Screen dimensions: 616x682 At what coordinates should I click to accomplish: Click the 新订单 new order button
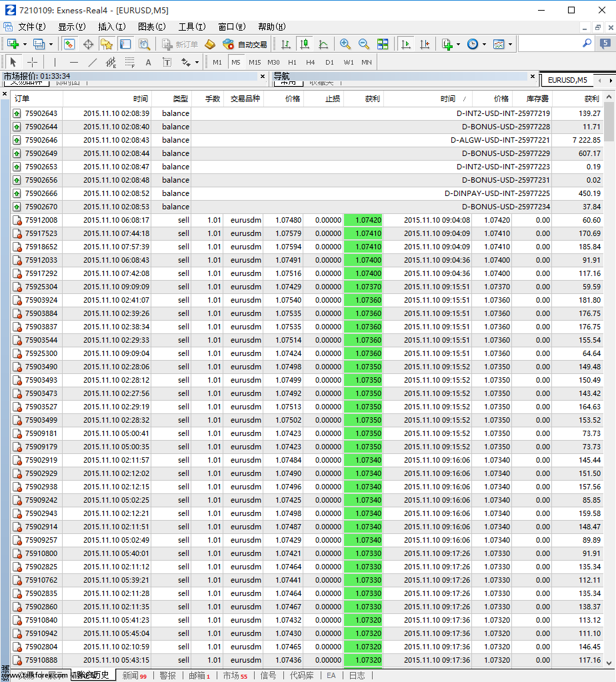180,44
